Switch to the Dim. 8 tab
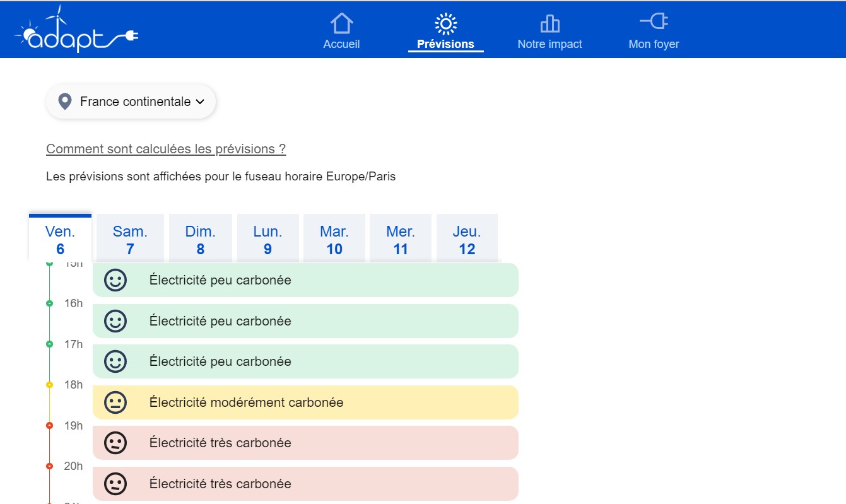This screenshot has width=846, height=504. pyautogui.click(x=200, y=240)
